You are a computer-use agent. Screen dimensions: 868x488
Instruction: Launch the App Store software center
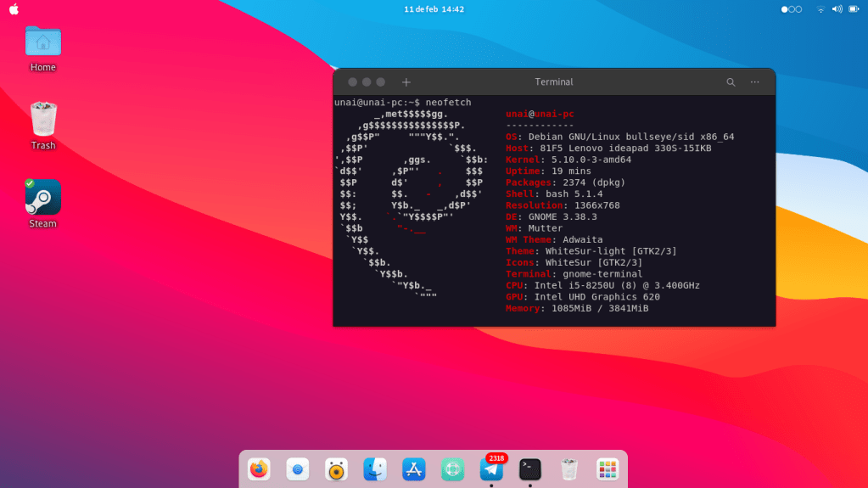413,468
